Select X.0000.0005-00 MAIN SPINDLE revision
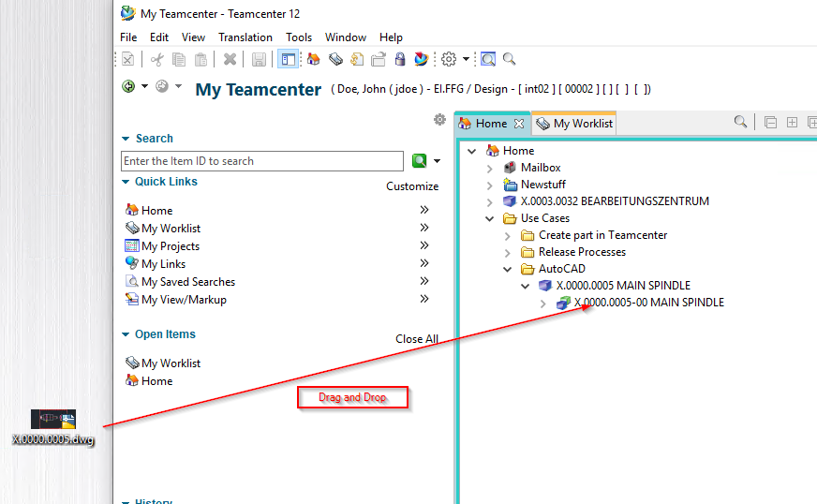The height and width of the screenshot is (504, 817). 648,303
